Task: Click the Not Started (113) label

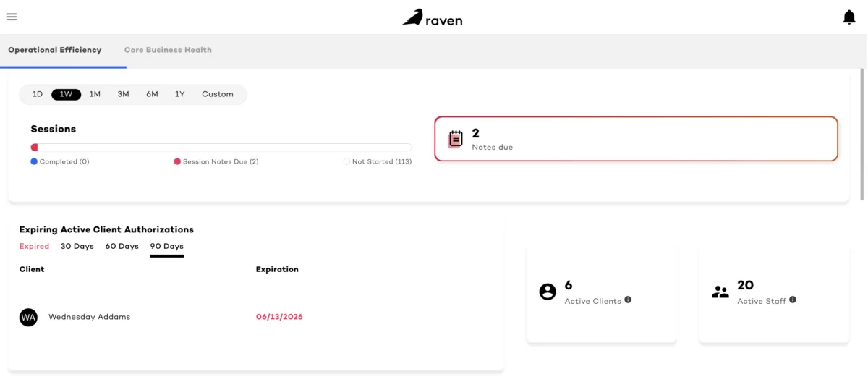Action: (382, 161)
